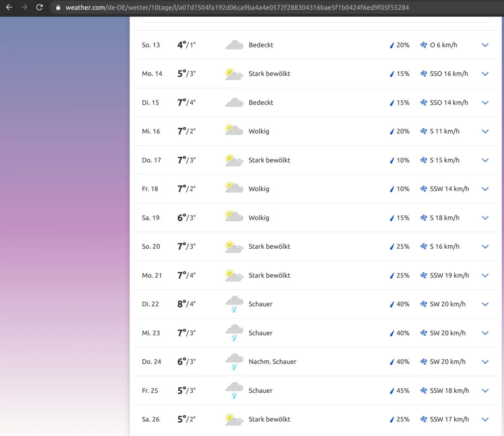The width and height of the screenshot is (504, 436).
Task: Click the 'SSO 16 km/h' wind value
Action: click(x=449, y=74)
